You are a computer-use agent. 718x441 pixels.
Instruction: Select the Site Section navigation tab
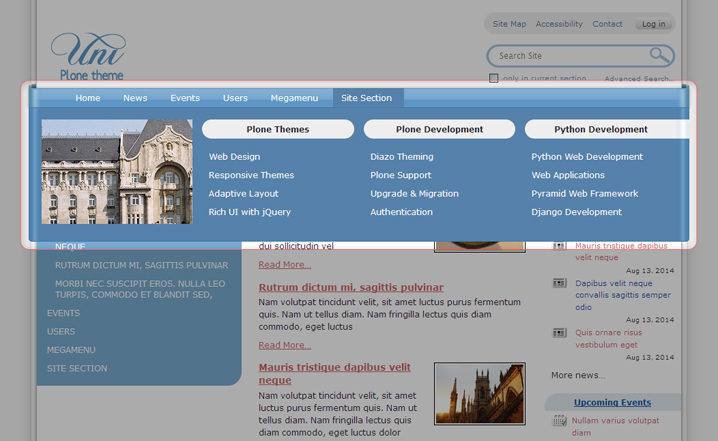tap(366, 98)
